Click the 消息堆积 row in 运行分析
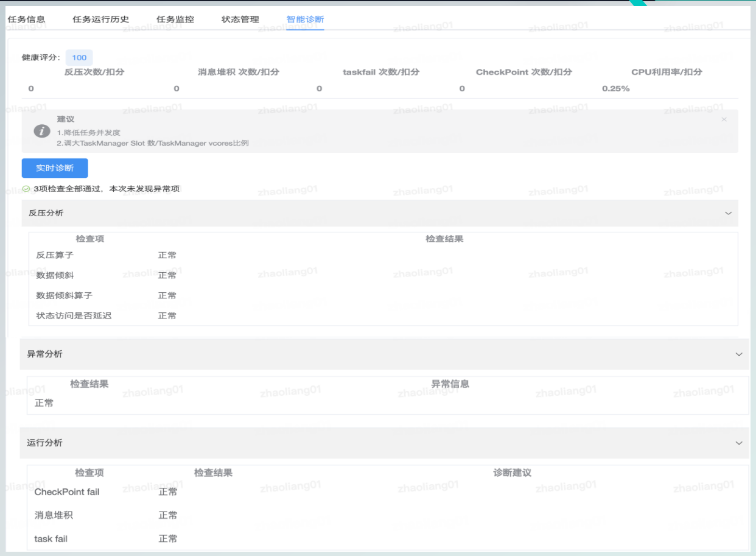The width and height of the screenshot is (756, 556). point(54,515)
